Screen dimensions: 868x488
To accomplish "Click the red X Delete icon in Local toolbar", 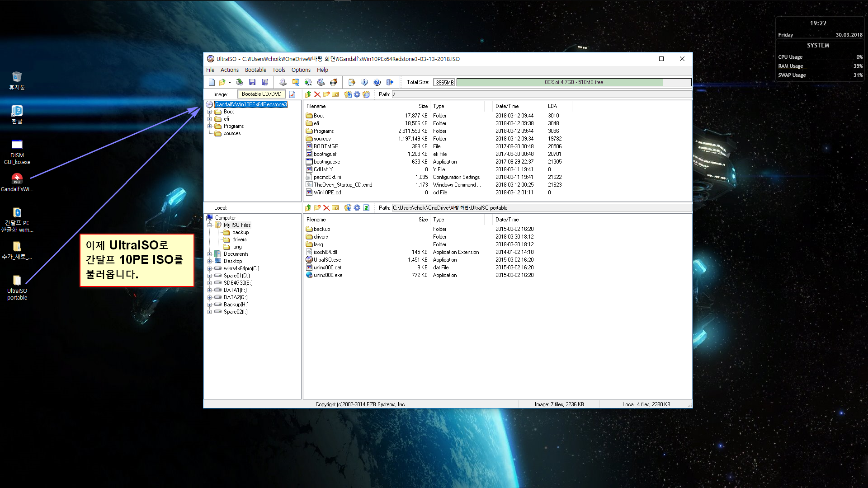I will click(326, 208).
